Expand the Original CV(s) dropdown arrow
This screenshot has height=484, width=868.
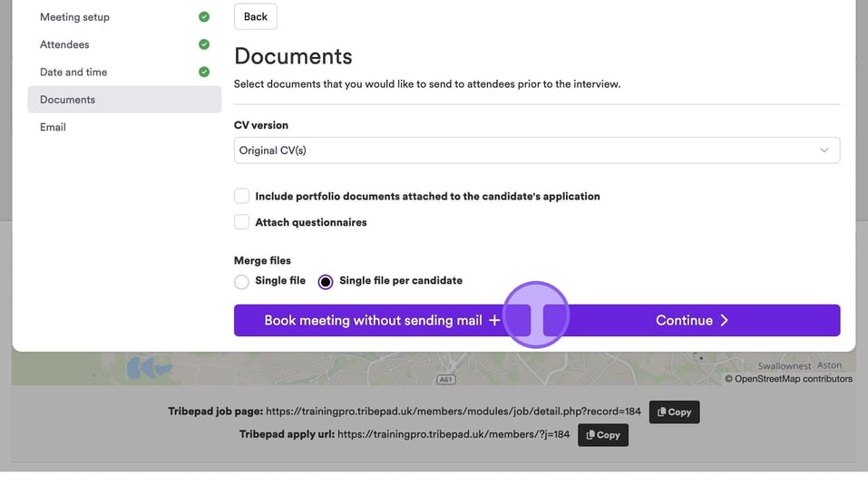point(824,150)
